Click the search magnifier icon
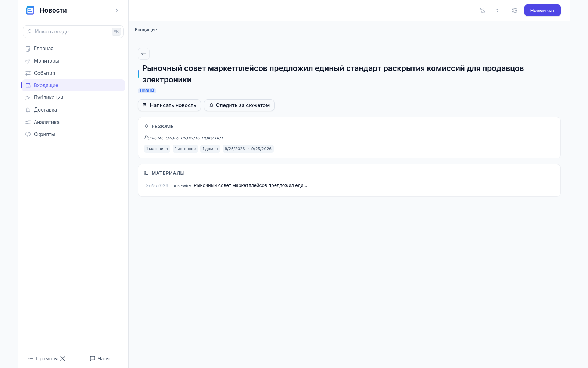This screenshot has height=368, width=588. click(29, 32)
